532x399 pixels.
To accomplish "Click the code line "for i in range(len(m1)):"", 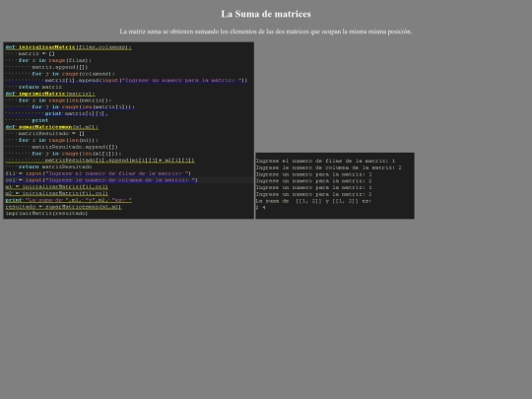I will pos(58,140).
